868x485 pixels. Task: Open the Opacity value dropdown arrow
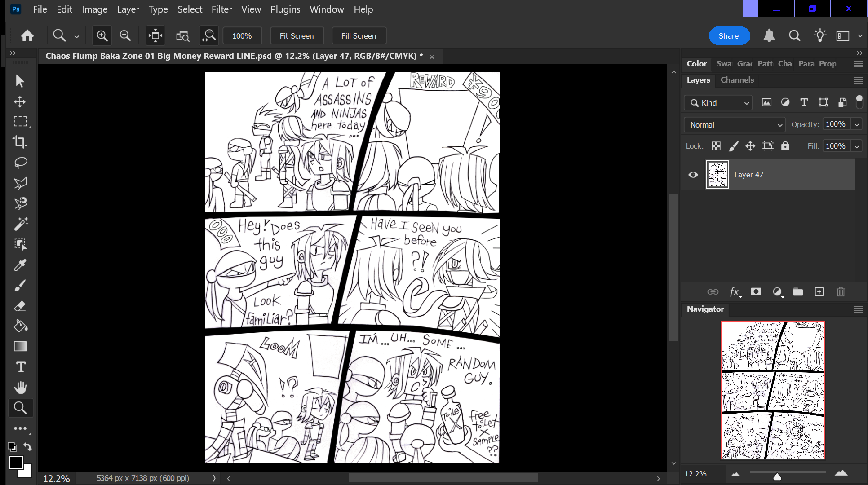coord(857,124)
